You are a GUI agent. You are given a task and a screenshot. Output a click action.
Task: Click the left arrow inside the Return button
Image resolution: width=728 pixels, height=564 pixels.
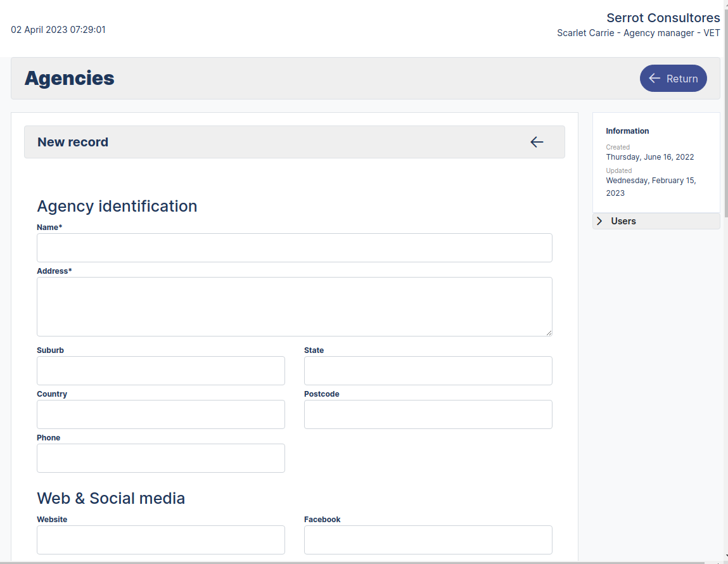(x=654, y=78)
